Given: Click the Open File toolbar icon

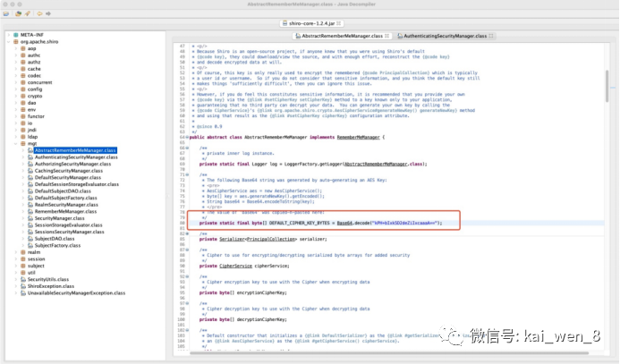Looking at the screenshot, I should (x=6, y=13).
